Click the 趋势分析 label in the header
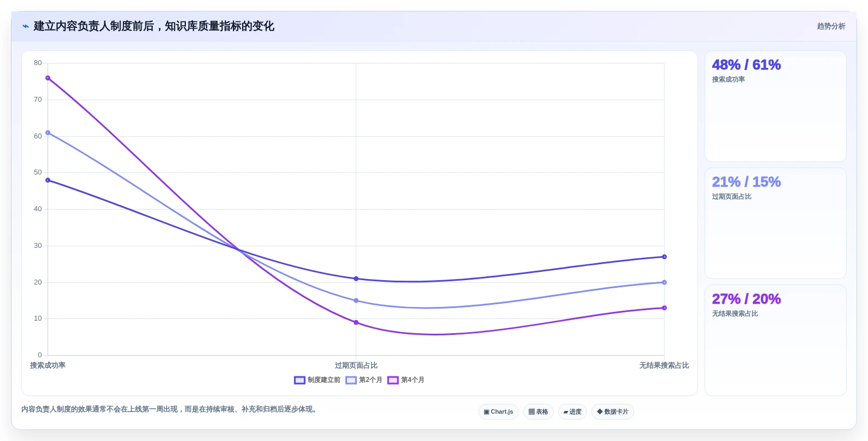 coord(831,26)
